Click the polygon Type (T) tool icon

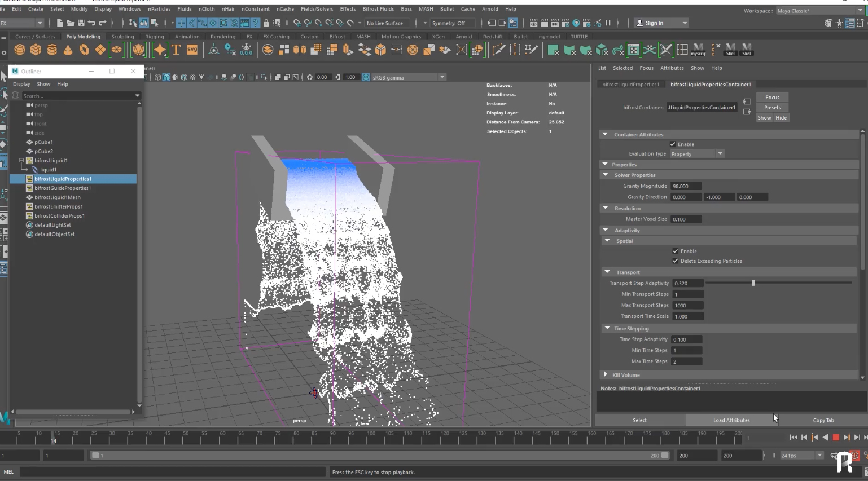point(176,50)
